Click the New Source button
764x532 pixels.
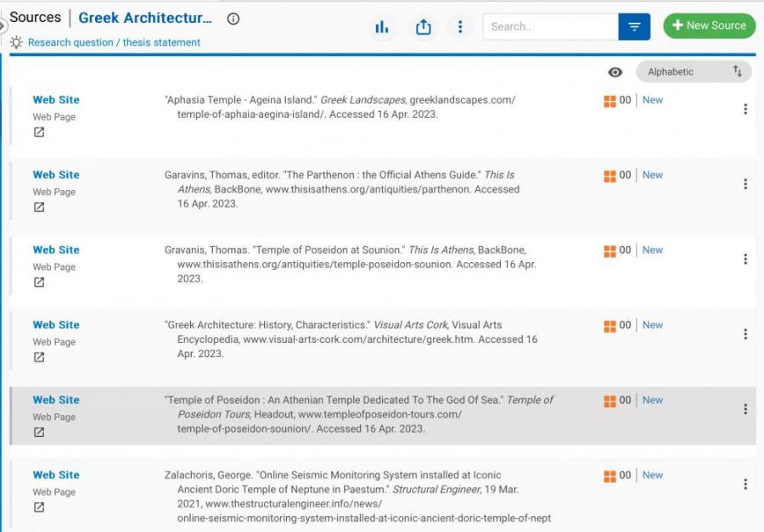[x=709, y=25]
